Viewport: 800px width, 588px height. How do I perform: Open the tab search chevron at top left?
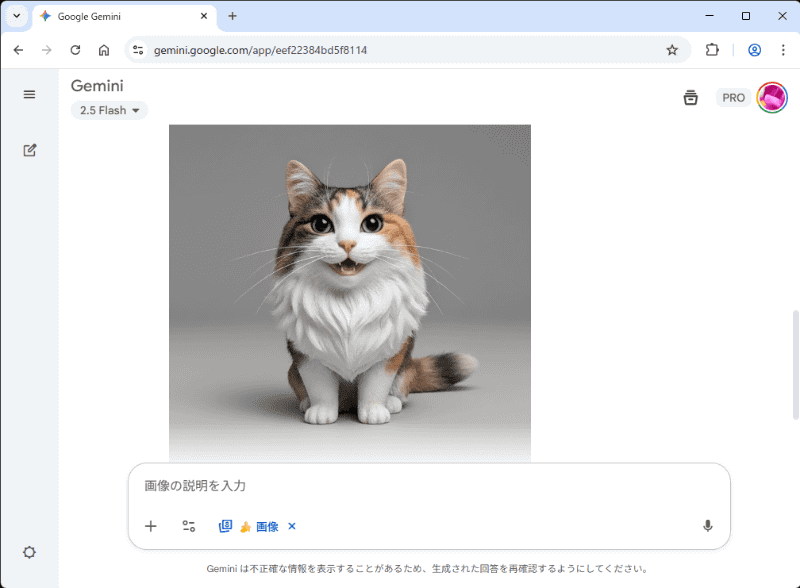pyautogui.click(x=15, y=16)
